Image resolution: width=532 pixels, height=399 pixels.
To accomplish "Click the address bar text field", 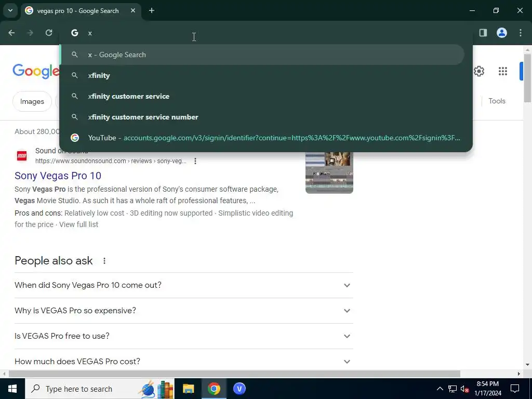I will click(264, 33).
